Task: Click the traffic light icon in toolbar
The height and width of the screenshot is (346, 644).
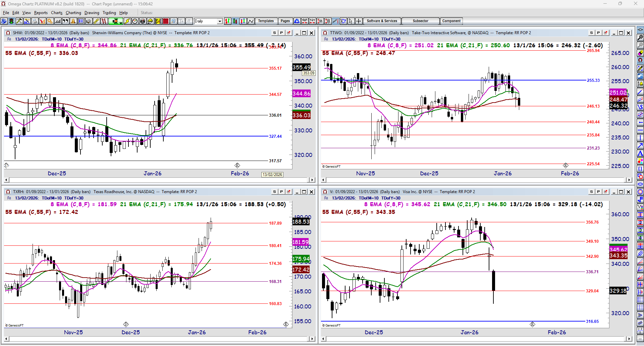Action: 11,21
